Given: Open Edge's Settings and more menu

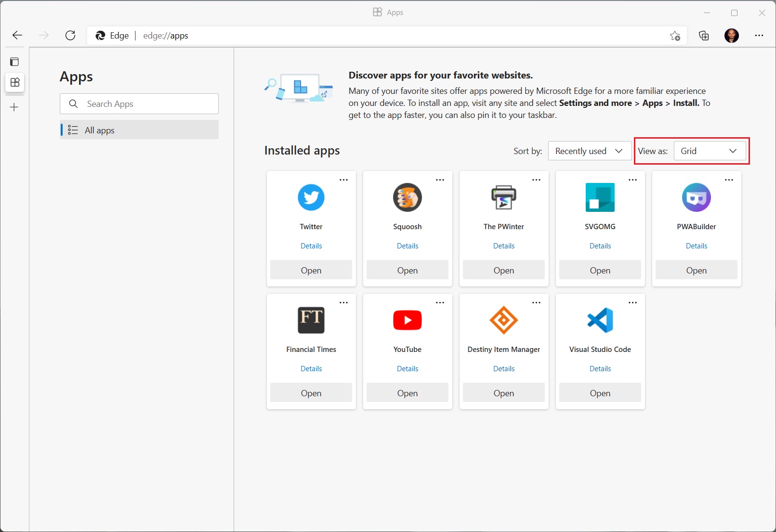Looking at the screenshot, I should point(760,36).
